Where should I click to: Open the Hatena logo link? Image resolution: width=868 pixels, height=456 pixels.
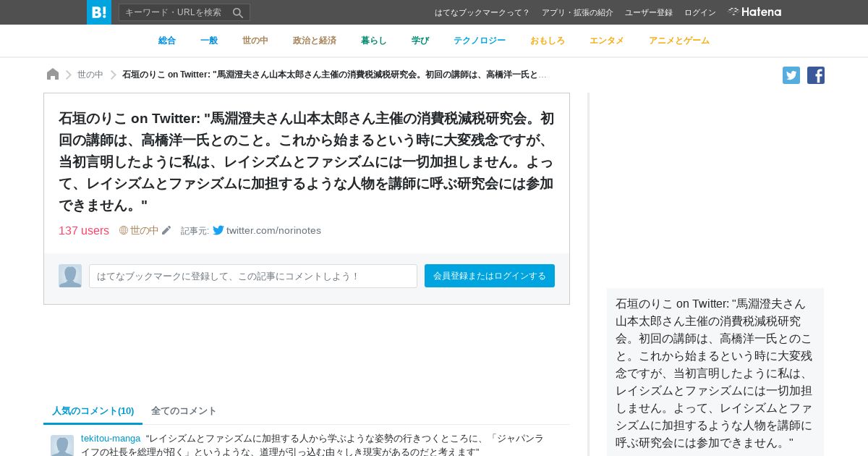(754, 12)
